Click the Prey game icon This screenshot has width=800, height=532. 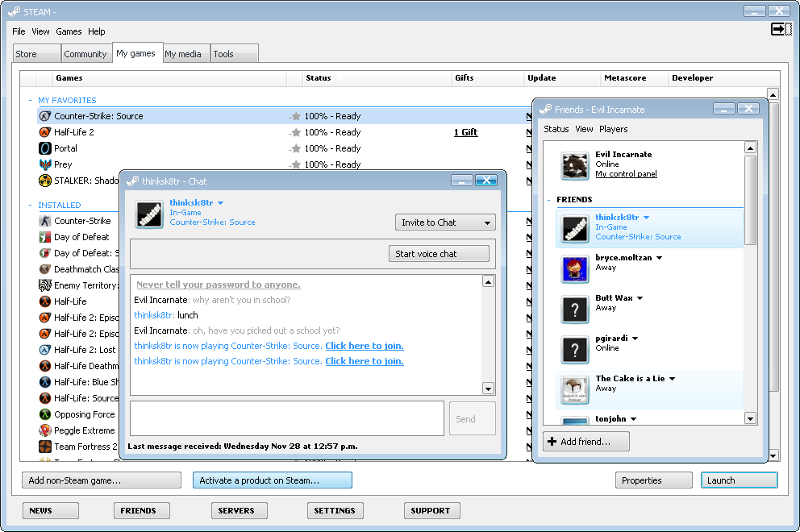[x=45, y=164]
